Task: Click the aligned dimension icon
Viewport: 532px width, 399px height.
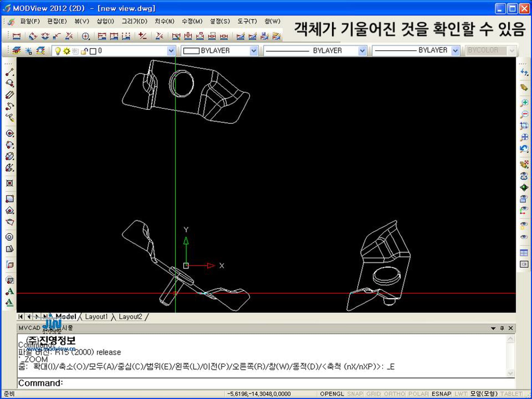Action: coord(33,36)
